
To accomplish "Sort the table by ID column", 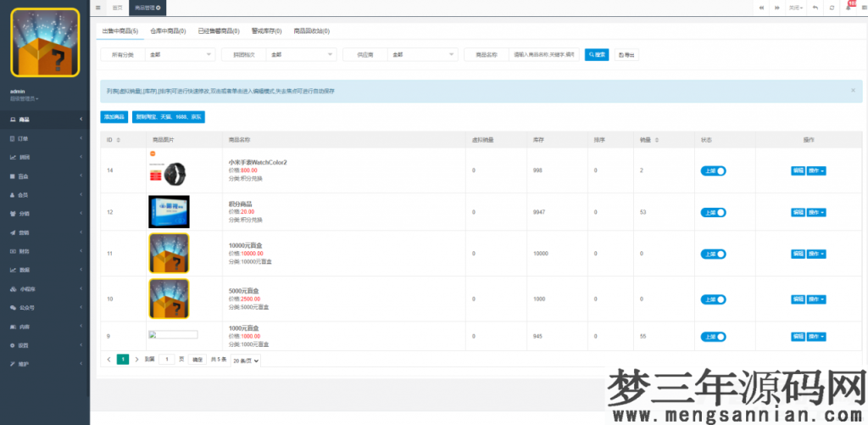I will (x=117, y=140).
